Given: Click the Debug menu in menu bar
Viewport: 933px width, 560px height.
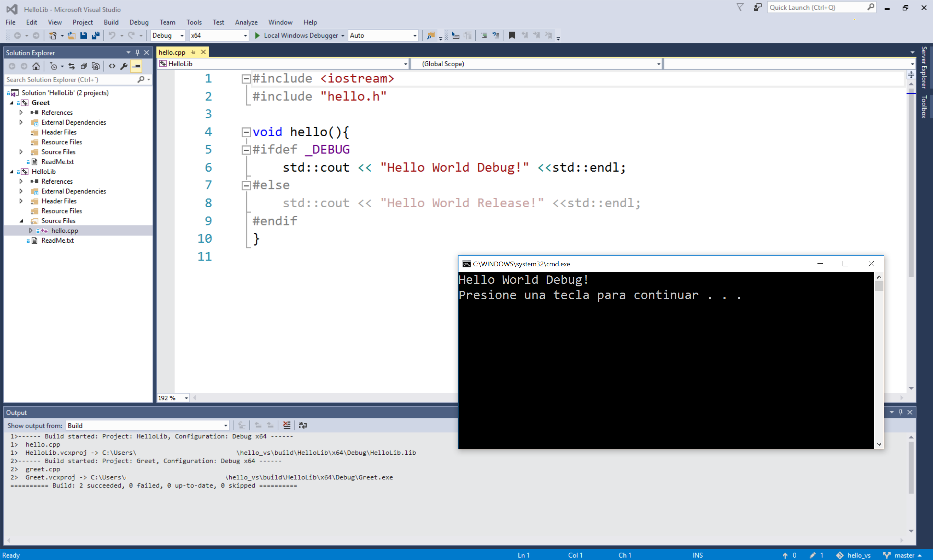Looking at the screenshot, I should click(x=138, y=22).
